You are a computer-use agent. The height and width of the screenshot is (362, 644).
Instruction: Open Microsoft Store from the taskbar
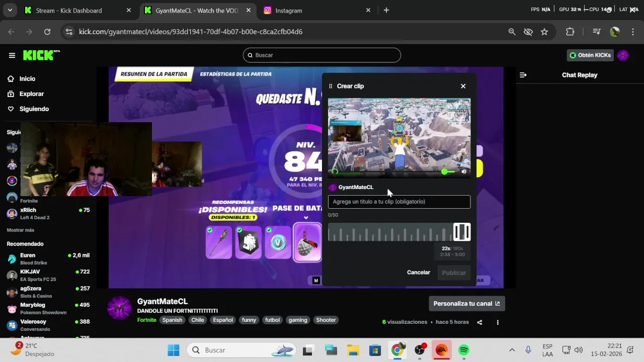tap(375, 350)
